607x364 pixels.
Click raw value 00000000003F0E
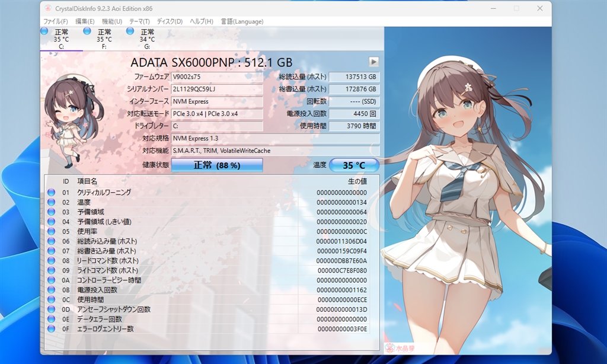coord(342,329)
